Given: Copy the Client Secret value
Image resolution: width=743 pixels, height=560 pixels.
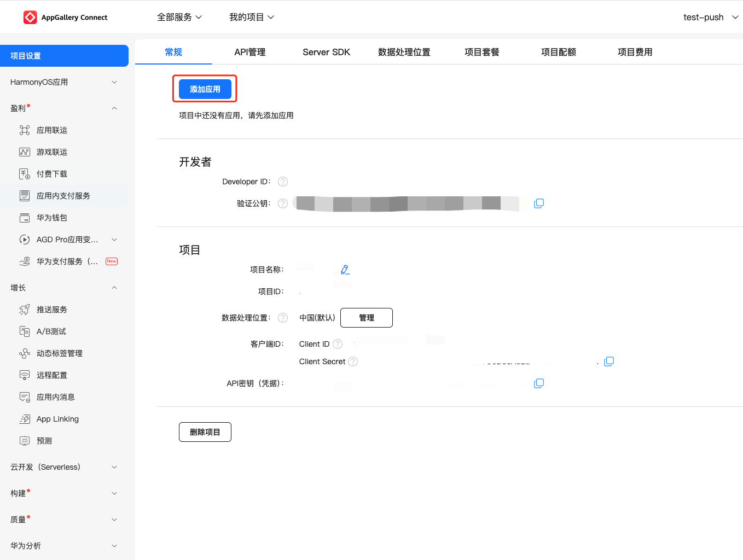Looking at the screenshot, I should pos(609,361).
